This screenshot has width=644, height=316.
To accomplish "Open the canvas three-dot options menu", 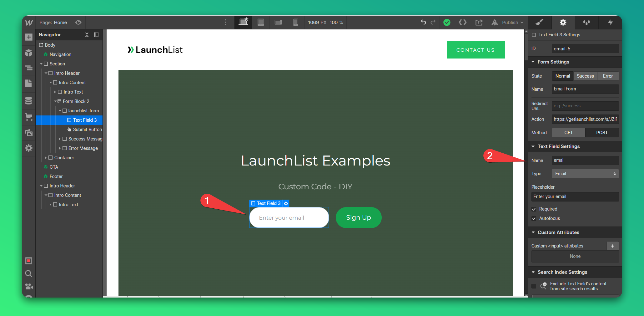I will (x=225, y=22).
